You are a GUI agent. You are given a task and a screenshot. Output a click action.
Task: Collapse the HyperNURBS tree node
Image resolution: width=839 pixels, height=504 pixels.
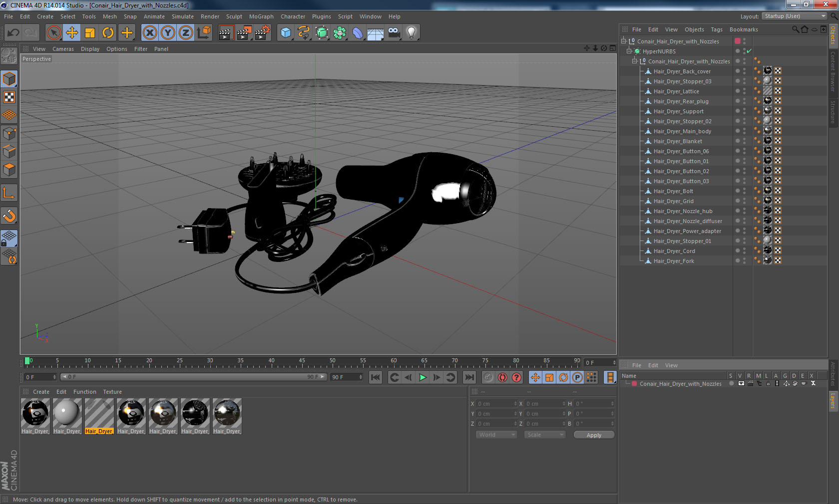coord(629,51)
